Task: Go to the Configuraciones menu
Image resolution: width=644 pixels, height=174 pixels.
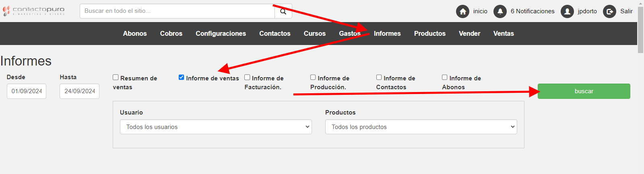Action: click(x=221, y=34)
